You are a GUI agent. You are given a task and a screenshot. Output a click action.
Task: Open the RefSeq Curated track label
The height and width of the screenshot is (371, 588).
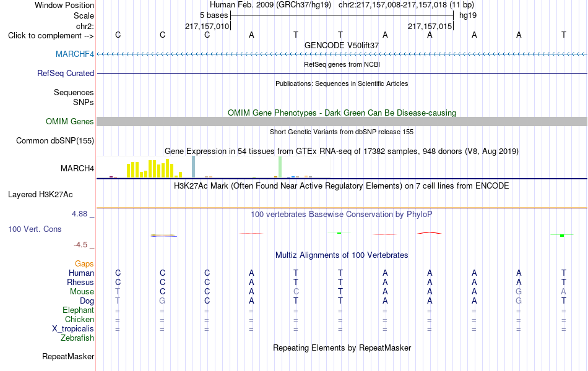(x=66, y=73)
